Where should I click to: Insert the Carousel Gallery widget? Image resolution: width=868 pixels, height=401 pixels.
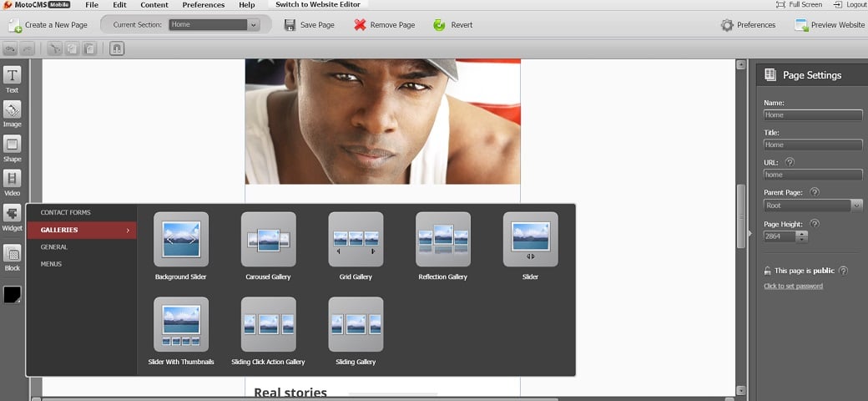268,240
